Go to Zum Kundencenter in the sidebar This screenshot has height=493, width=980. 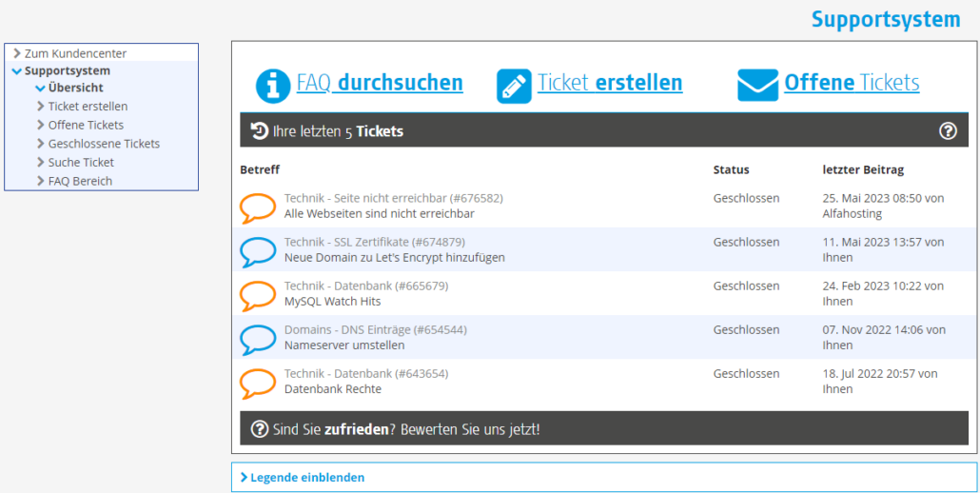[x=75, y=53]
